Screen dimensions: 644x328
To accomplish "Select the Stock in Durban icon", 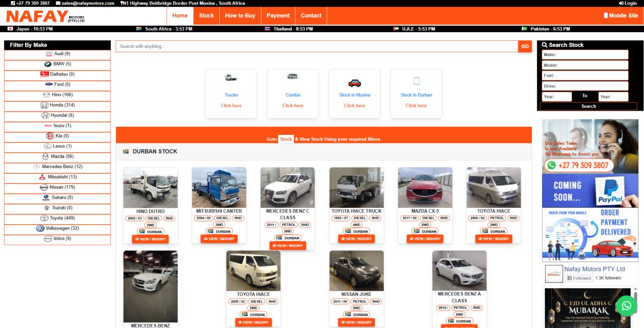I will tap(416, 81).
